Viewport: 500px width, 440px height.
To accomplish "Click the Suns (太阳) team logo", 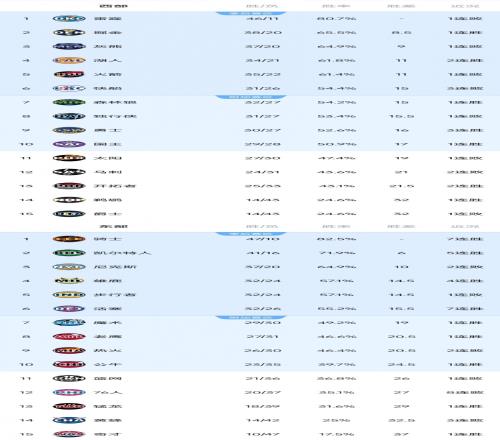I will [x=69, y=158].
